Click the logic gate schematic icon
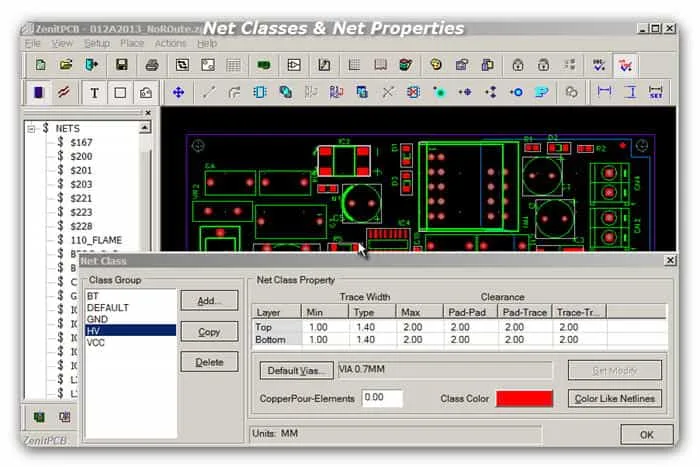Screen dimensions: 700x467 tap(294, 65)
